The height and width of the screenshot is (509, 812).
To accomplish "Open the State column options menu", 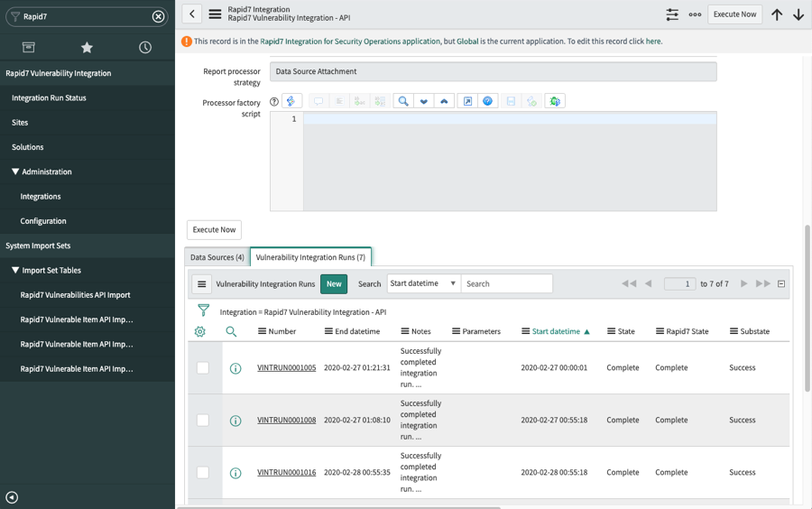I will pyautogui.click(x=611, y=331).
